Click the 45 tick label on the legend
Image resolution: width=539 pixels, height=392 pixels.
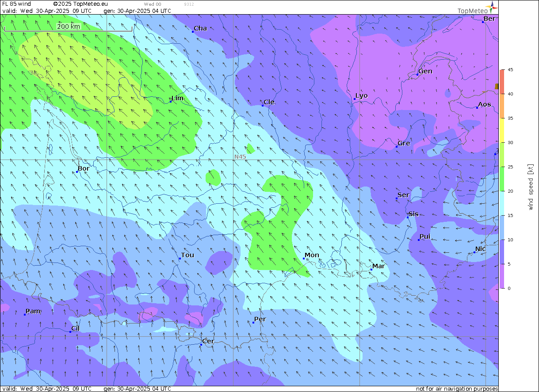pyautogui.click(x=510, y=70)
